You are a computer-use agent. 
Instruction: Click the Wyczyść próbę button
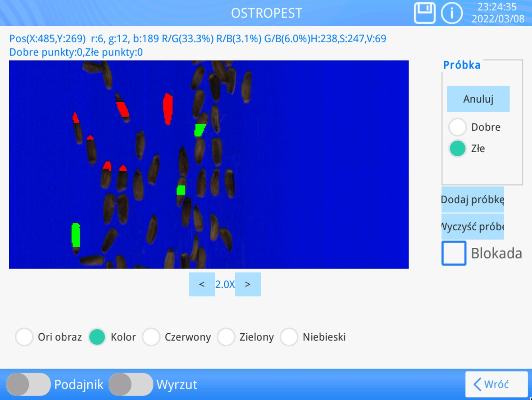point(472,226)
